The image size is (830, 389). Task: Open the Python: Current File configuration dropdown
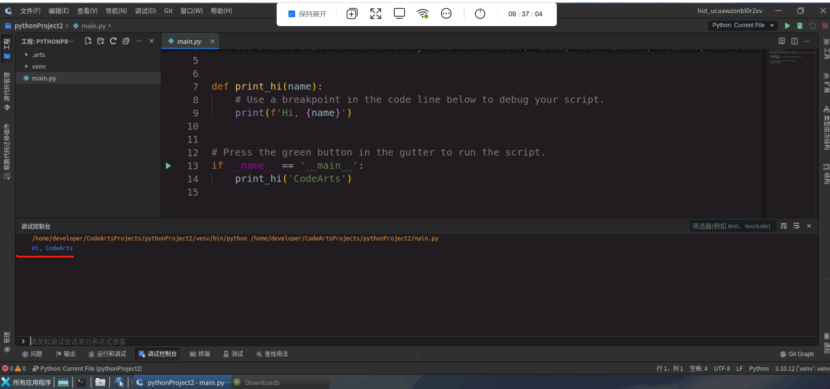click(743, 25)
